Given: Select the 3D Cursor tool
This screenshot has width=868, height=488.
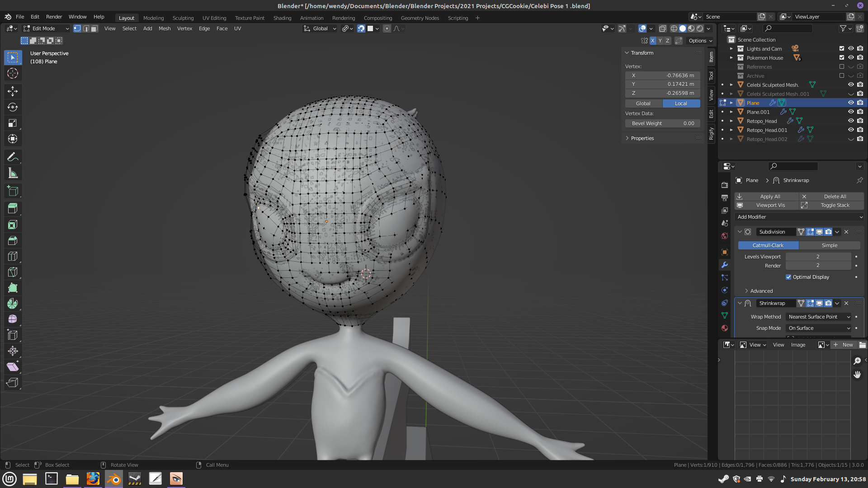Looking at the screenshot, I should [13, 73].
